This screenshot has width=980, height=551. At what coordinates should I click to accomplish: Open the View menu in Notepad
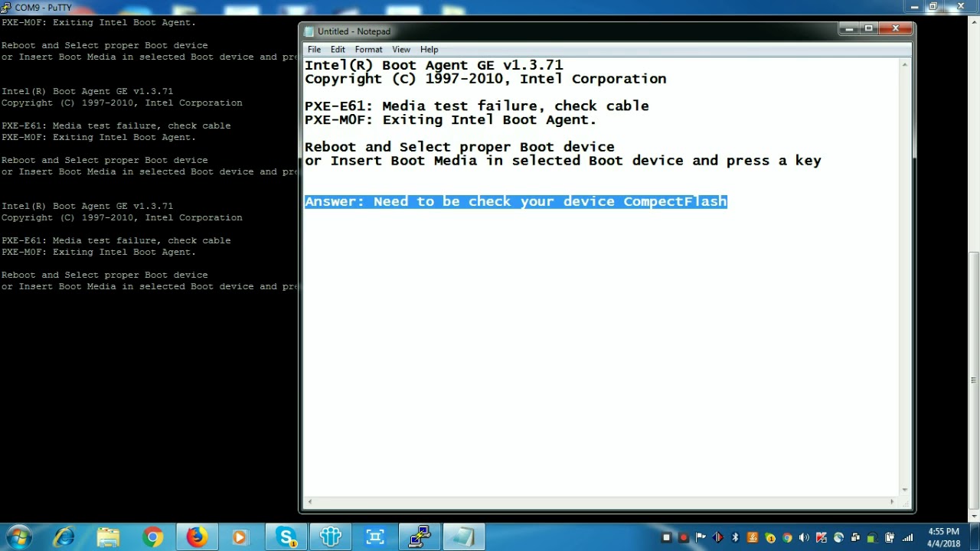point(401,49)
